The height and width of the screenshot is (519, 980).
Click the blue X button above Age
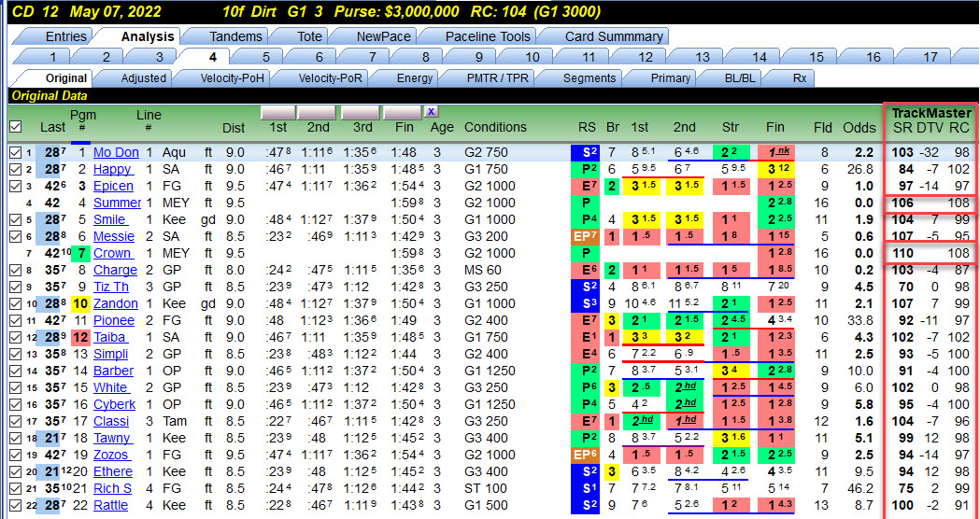click(431, 112)
